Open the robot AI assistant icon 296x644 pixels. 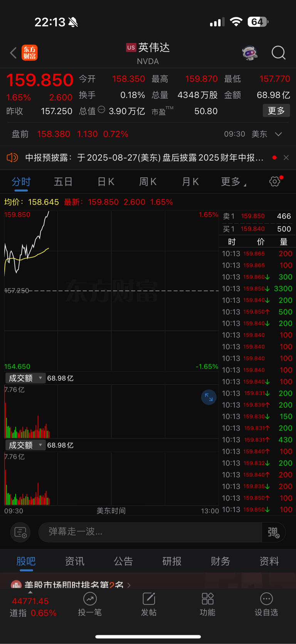[250, 53]
